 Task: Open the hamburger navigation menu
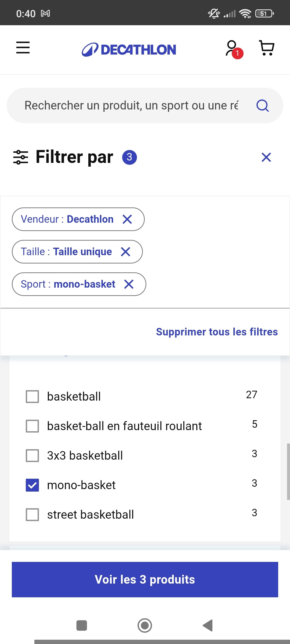point(23,47)
